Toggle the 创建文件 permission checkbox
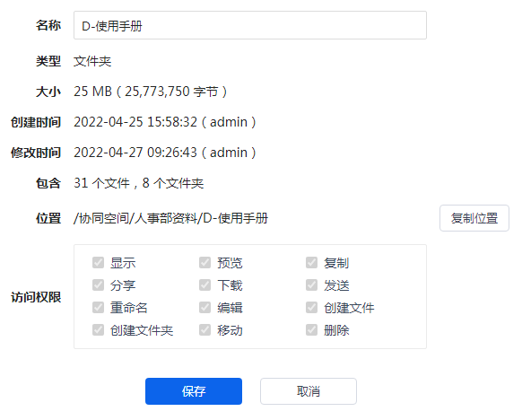The image size is (522, 420). (311, 308)
